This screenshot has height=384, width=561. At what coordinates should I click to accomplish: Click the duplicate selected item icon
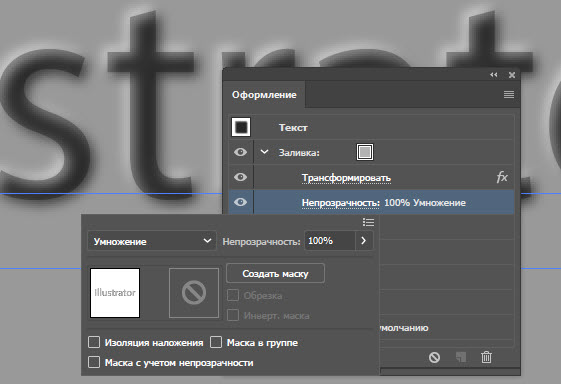[x=461, y=357]
